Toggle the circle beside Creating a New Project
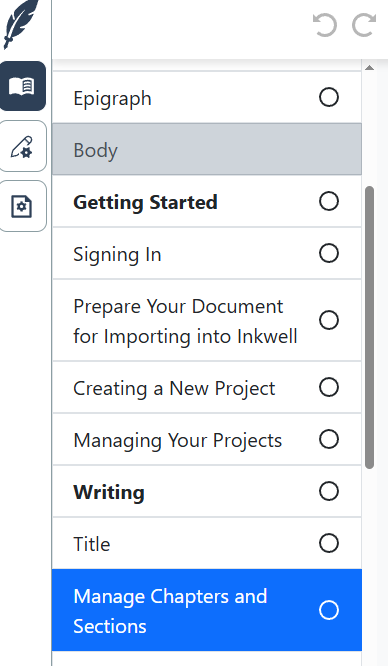The width and height of the screenshot is (388, 666). [x=329, y=387]
